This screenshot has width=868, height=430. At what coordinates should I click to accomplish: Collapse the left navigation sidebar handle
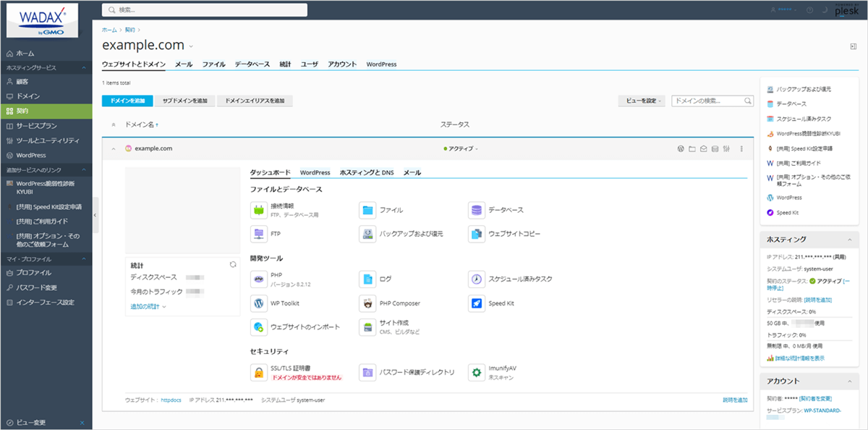[x=95, y=215]
